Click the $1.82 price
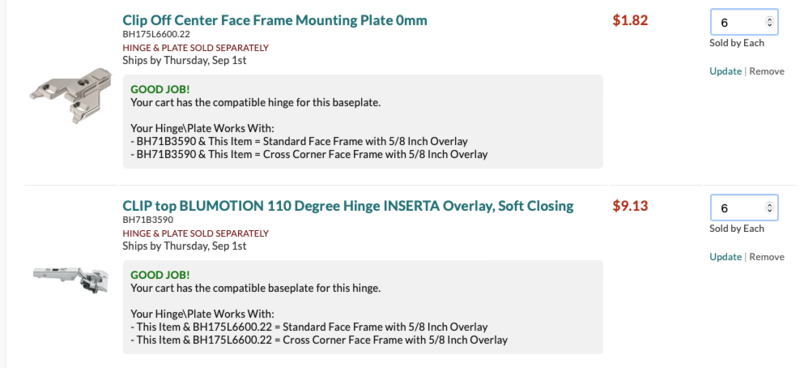 click(630, 20)
